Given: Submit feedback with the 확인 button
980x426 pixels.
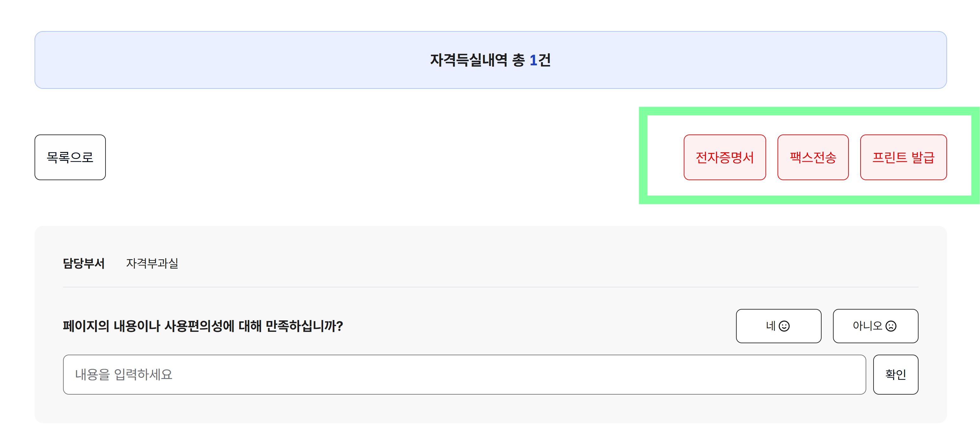Looking at the screenshot, I should point(895,374).
